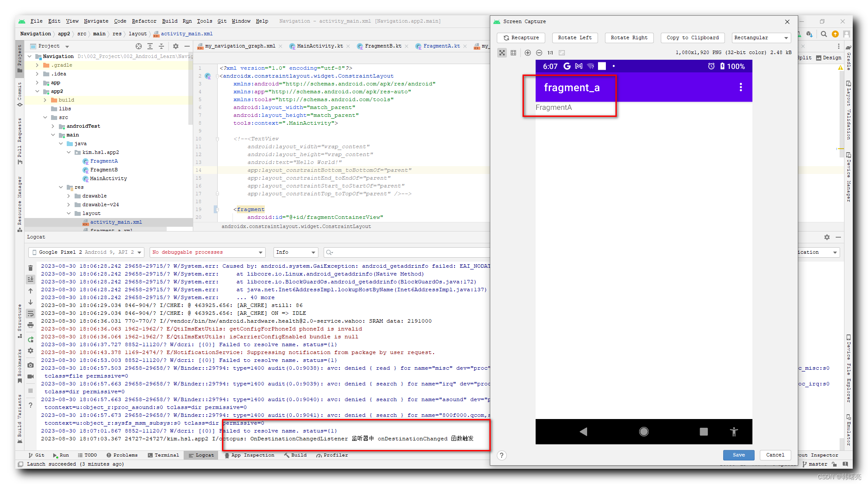Image resolution: width=868 pixels, height=484 pixels.
Task: Click the Profiler tab in bottom toolbar
Action: coord(331,454)
